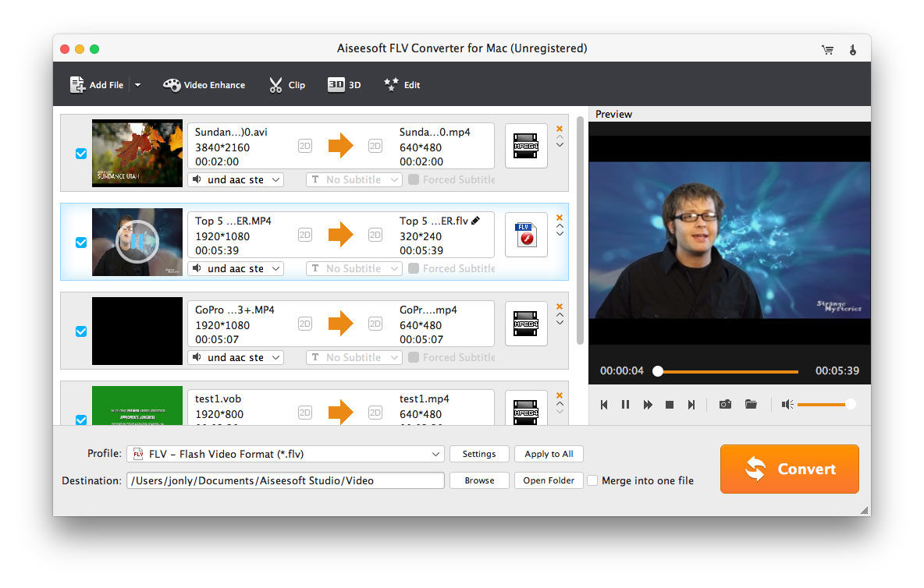Stop the preview playback
This screenshot has height=588, width=924.
[x=670, y=405]
